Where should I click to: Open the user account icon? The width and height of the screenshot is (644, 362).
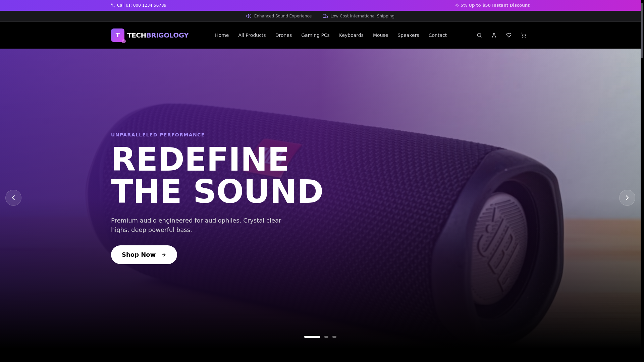pyautogui.click(x=494, y=35)
